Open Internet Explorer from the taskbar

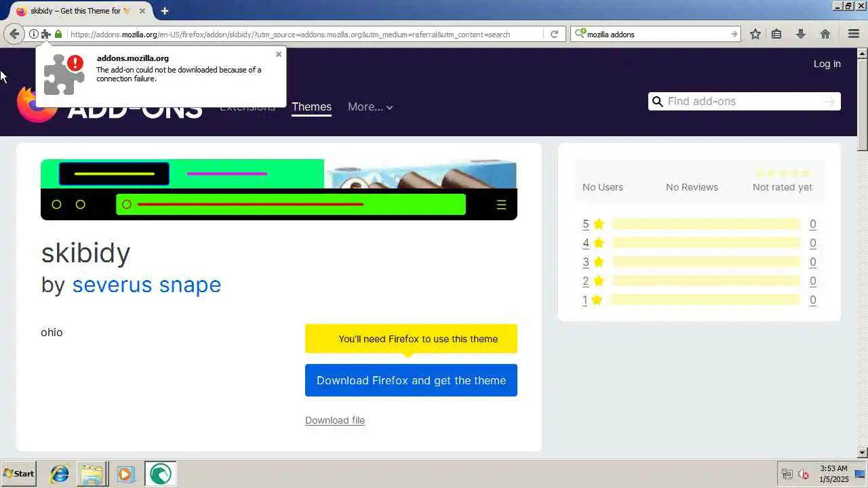[60, 474]
